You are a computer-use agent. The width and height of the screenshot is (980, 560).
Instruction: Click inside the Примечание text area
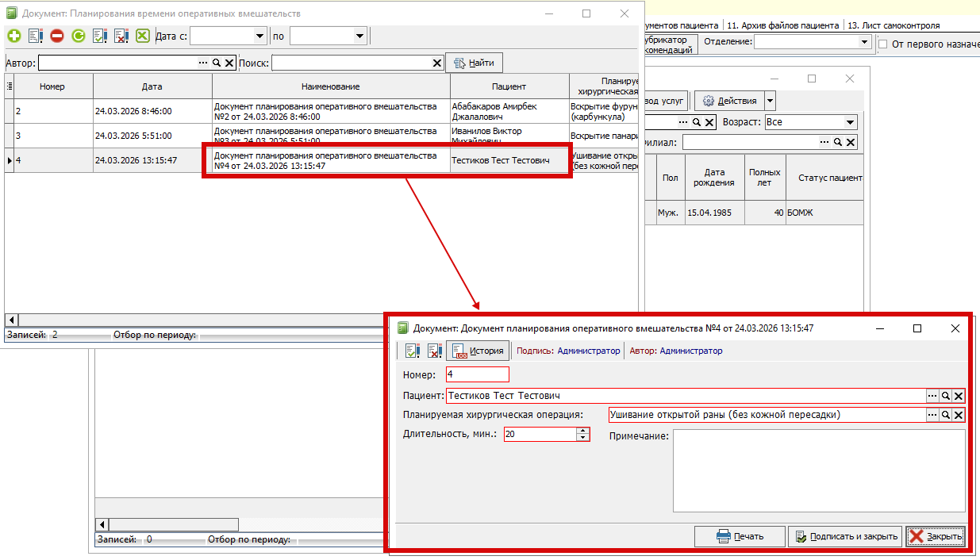[818, 470]
